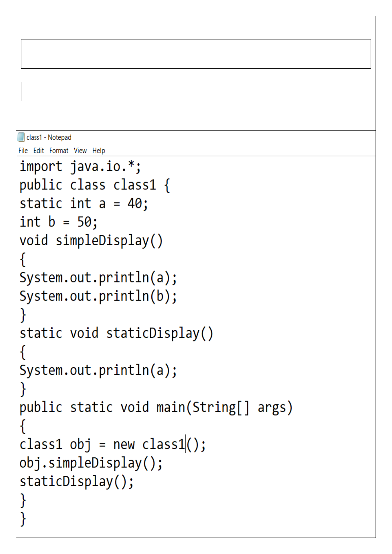Click the Notepad icon in the title bar

pyautogui.click(x=21, y=137)
